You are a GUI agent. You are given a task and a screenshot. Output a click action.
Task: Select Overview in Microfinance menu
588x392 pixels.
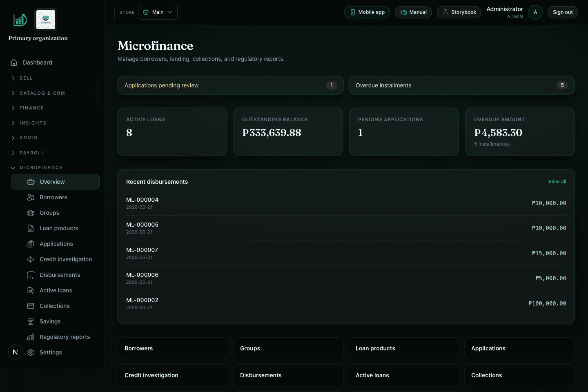pos(56,182)
